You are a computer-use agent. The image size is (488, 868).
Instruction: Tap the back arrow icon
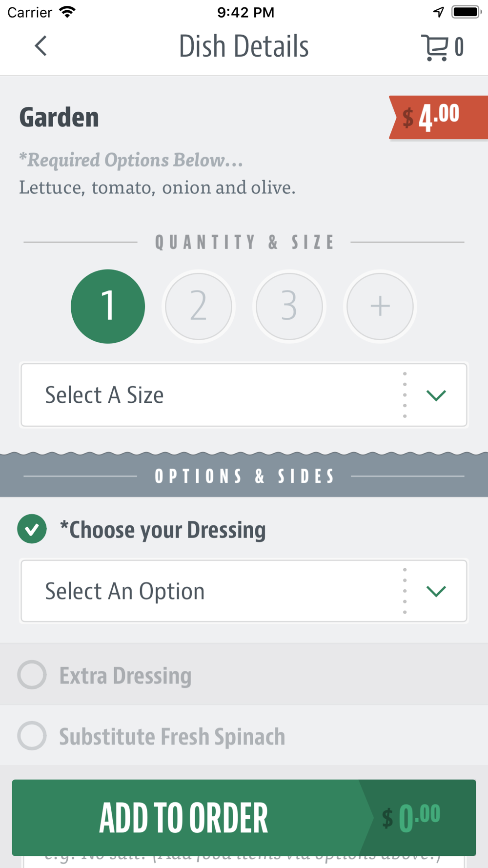point(41,46)
